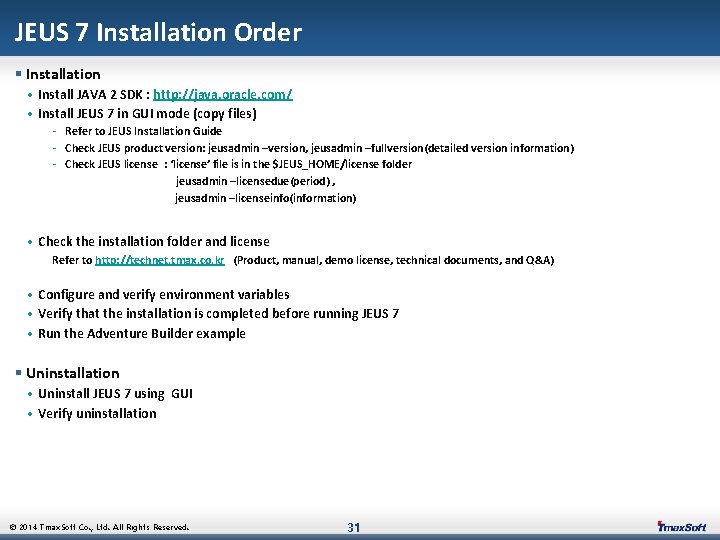Click 'jeusadmin –licensedue (period)' text
The width and height of the screenshot is (720, 540).
(x=255, y=181)
